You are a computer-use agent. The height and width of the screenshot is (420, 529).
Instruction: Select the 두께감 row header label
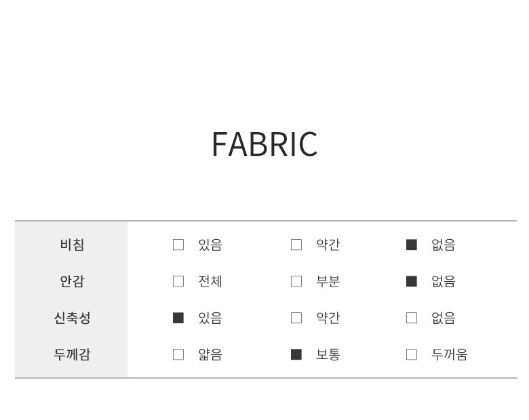(x=72, y=354)
